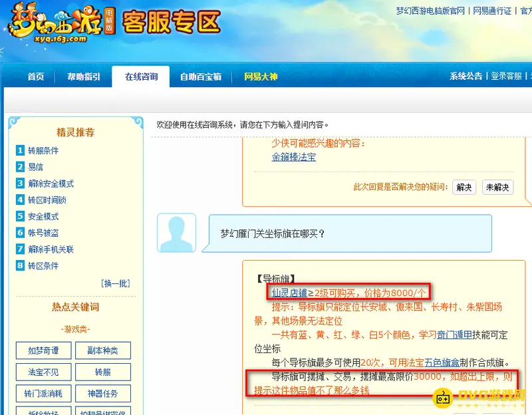The image size is (532, 415).
Task: Click the 法宝不见 keyword button
Action: coord(43,372)
